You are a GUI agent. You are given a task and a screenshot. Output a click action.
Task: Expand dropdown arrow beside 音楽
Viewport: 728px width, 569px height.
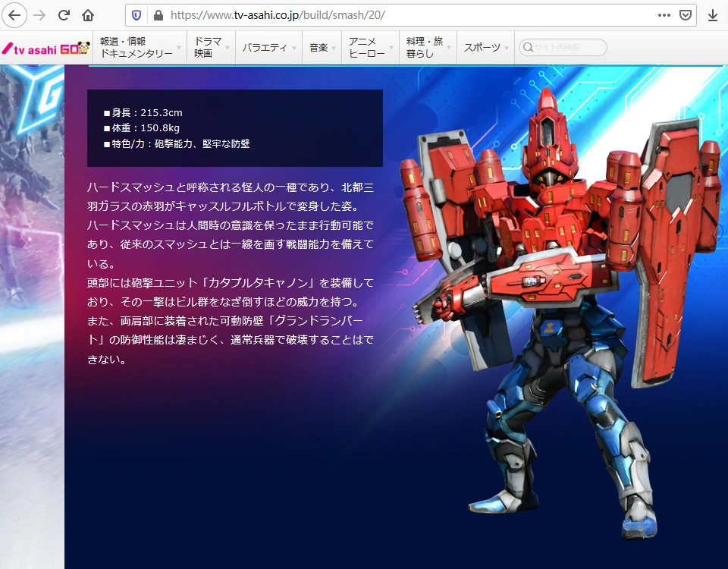(x=334, y=48)
